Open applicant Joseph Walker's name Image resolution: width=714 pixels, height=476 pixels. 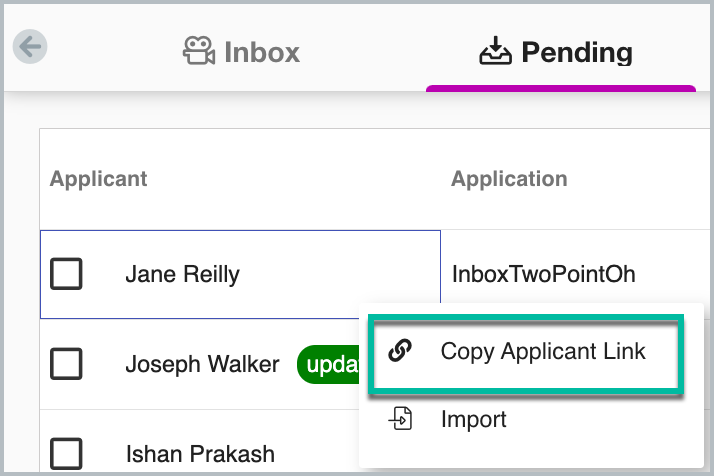tap(202, 364)
